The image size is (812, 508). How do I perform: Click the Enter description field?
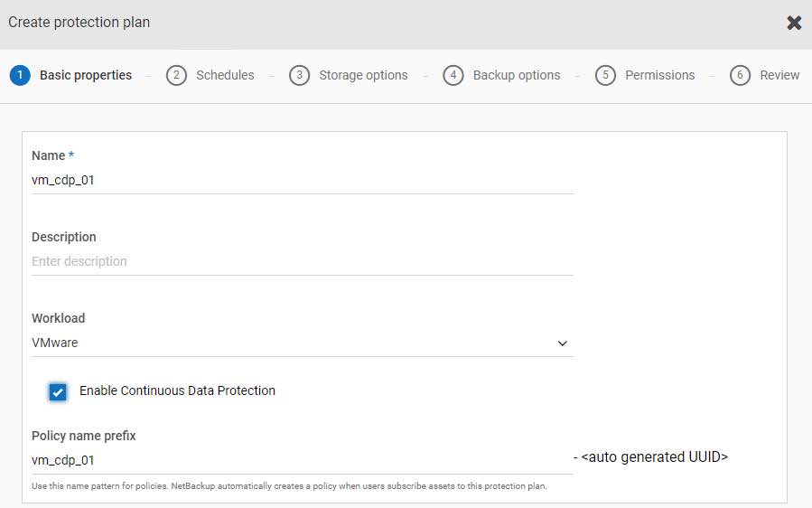pyautogui.click(x=303, y=262)
